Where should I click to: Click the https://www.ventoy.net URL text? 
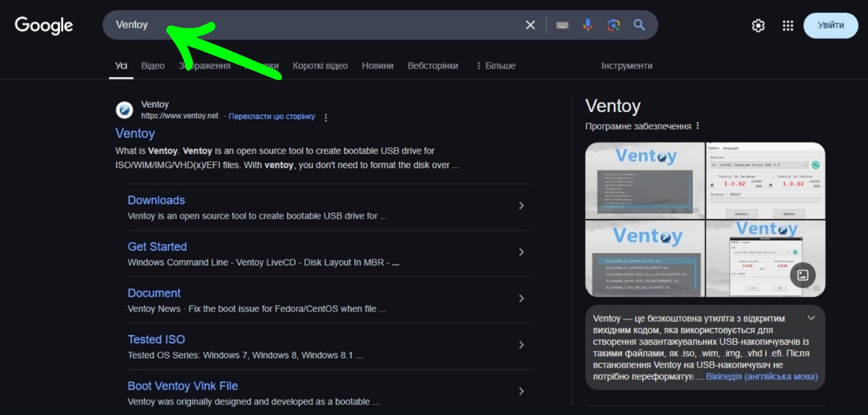179,116
